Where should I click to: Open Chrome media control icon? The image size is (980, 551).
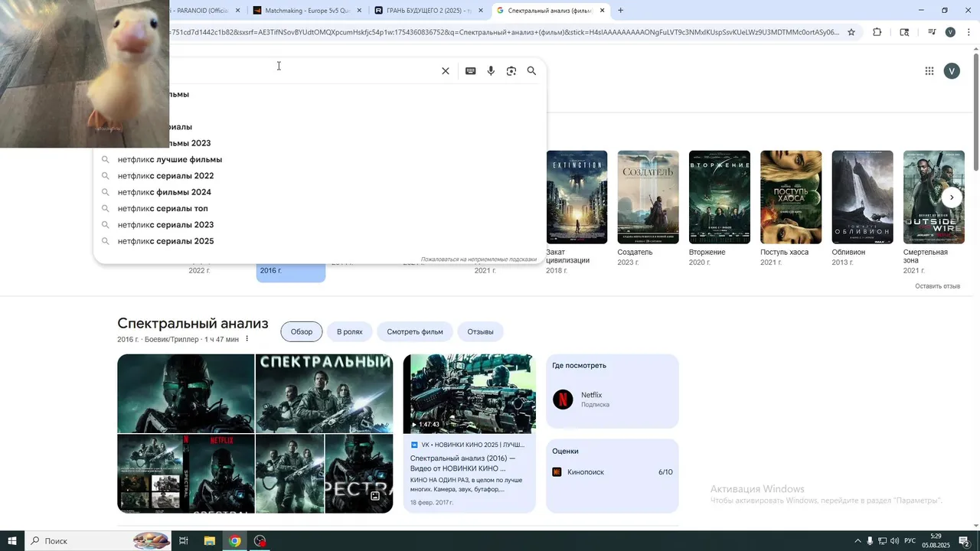click(932, 32)
